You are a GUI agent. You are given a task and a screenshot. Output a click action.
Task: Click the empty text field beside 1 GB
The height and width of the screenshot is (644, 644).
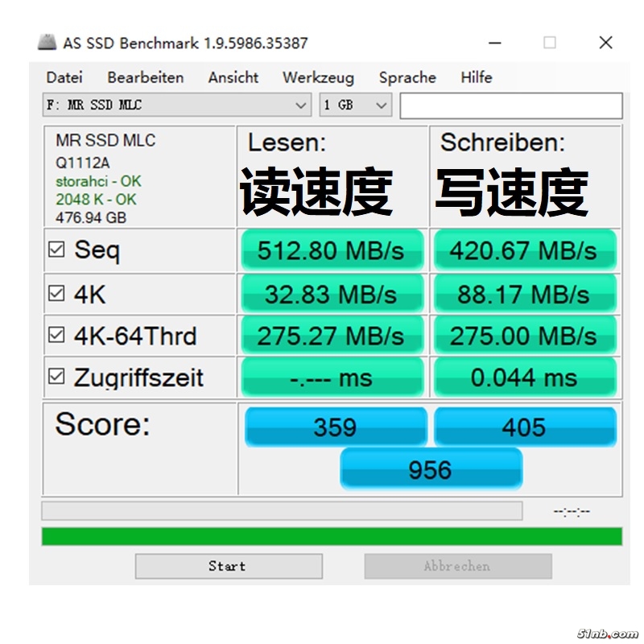[511, 105]
